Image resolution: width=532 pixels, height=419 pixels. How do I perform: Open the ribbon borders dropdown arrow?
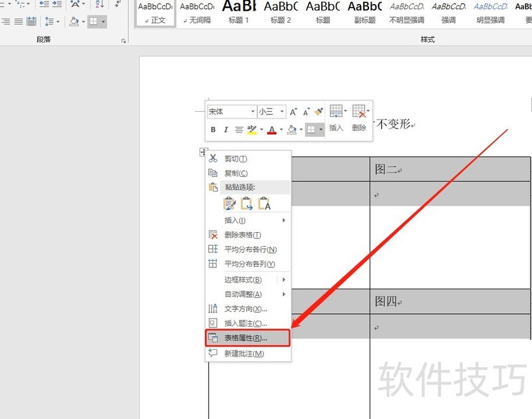tap(103, 22)
